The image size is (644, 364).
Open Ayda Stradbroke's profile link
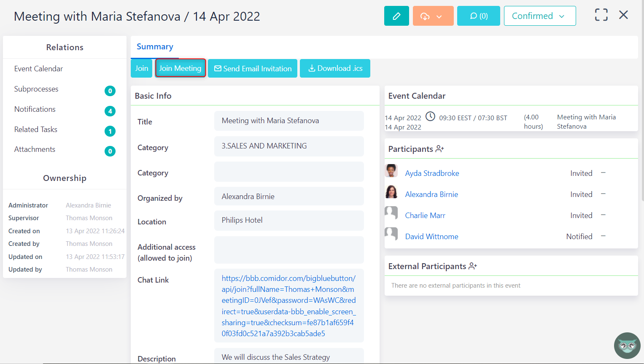(432, 173)
